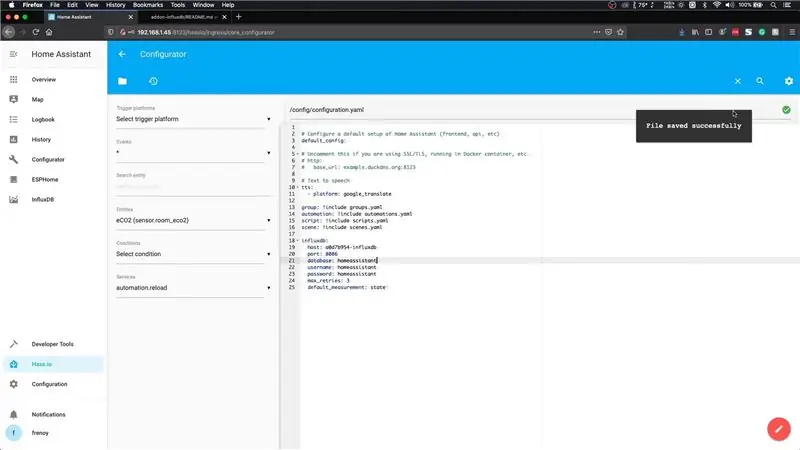The width and height of the screenshot is (800, 450).
Task: Open the Logbook page
Action: 43,119
